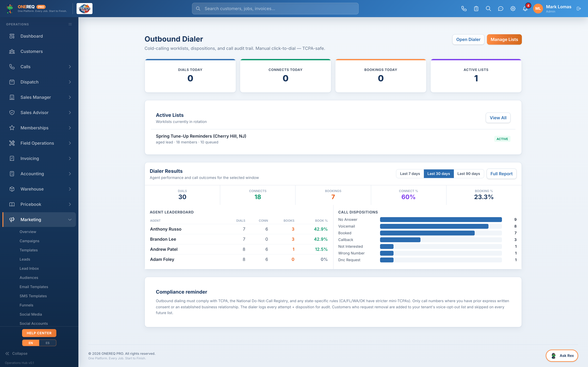Click the No Answer disposition bar
The height and width of the screenshot is (367, 588).
click(441, 219)
